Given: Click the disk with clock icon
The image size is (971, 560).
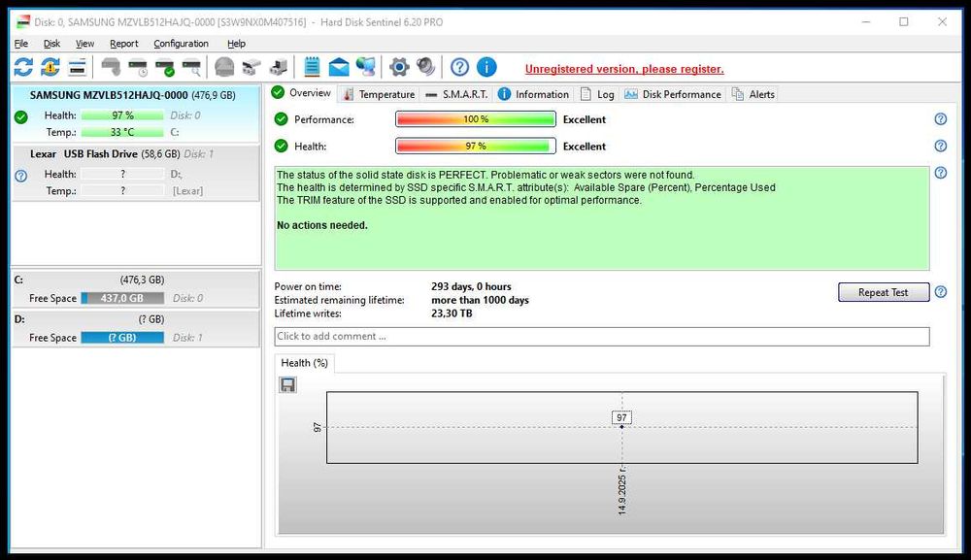Looking at the screenshot, I should [x=138, y=67].
